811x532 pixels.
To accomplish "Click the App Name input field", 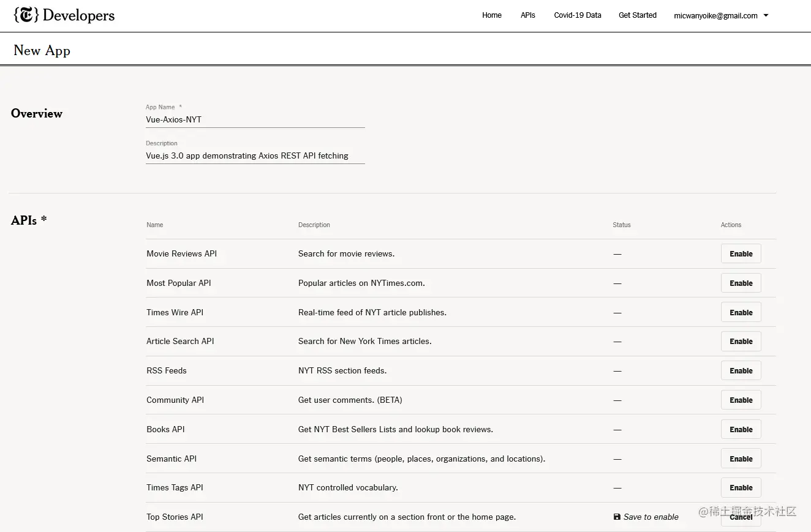I will coord(255,119).
